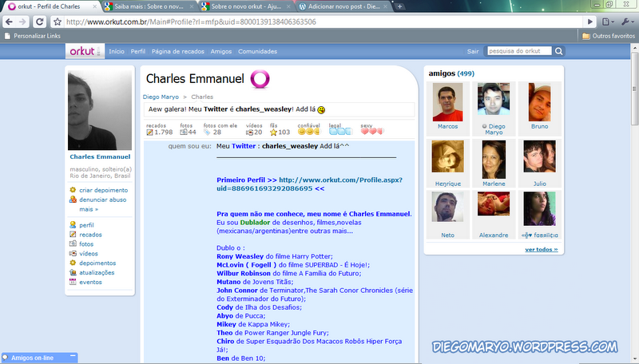Click the criar depoimento gear icon

73,190
